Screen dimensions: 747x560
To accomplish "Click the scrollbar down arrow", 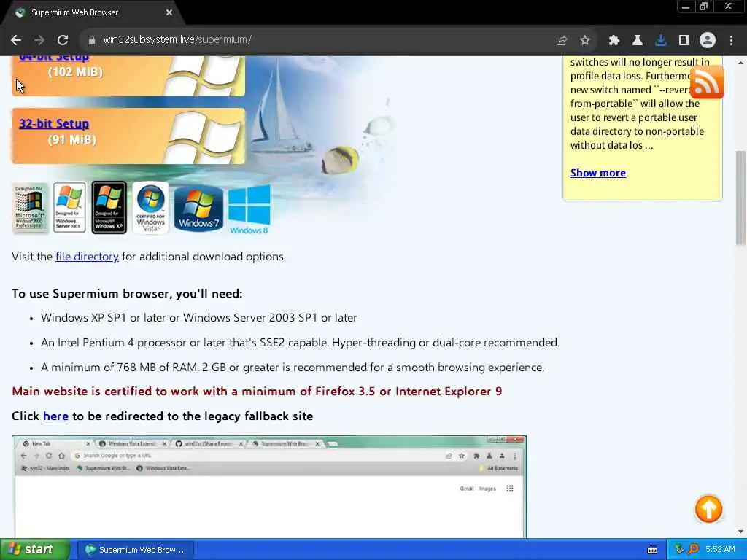I will click(x=741, y=532).
